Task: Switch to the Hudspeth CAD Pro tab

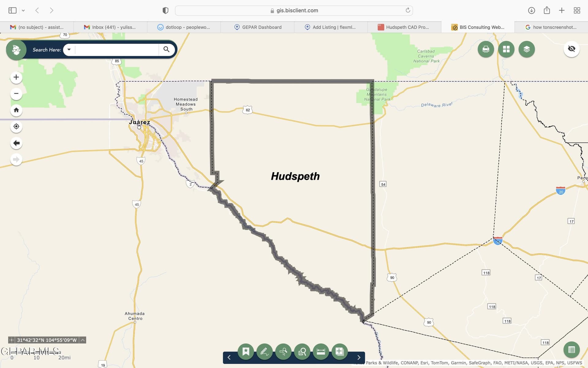Action: tap(404, 27)
